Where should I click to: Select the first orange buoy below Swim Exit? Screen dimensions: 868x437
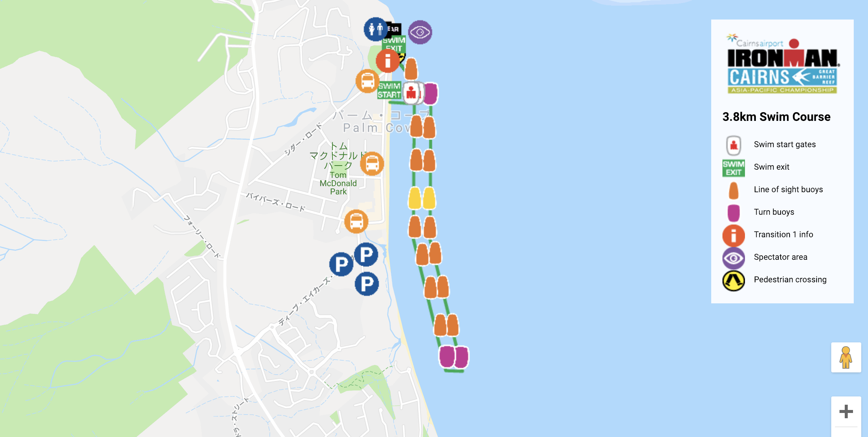coord(411,69)
